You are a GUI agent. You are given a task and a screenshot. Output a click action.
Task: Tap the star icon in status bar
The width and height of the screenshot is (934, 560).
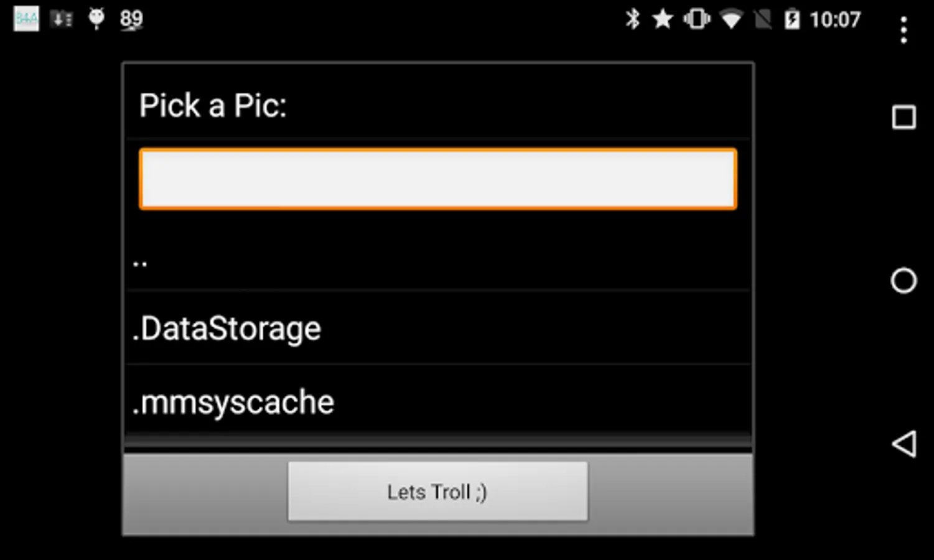tap(663, 19)
